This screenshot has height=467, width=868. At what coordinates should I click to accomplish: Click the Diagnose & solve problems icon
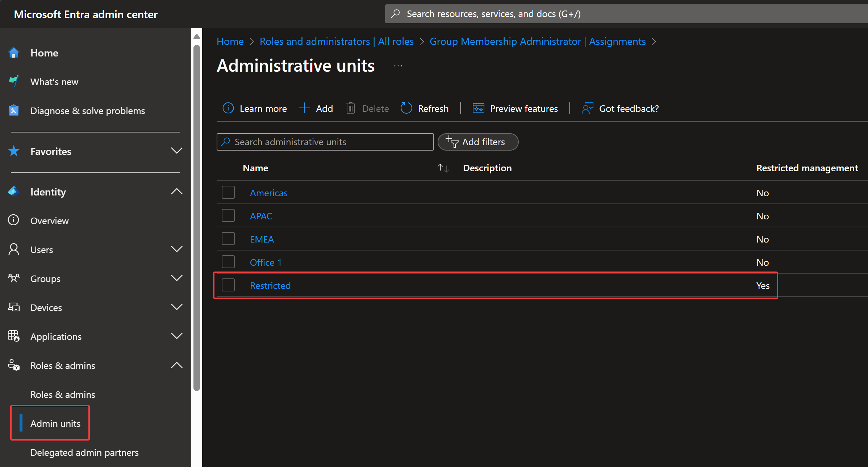(14, 110)
